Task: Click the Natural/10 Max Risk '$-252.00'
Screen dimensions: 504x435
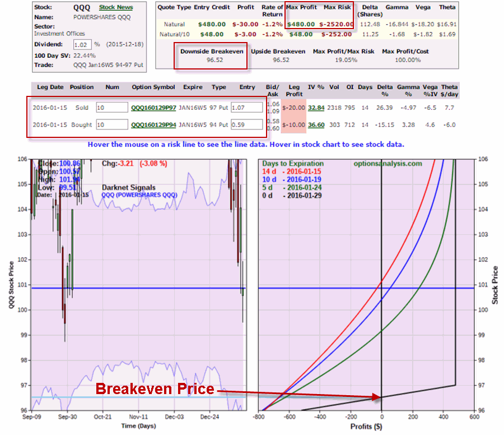Action: [337, 34]
